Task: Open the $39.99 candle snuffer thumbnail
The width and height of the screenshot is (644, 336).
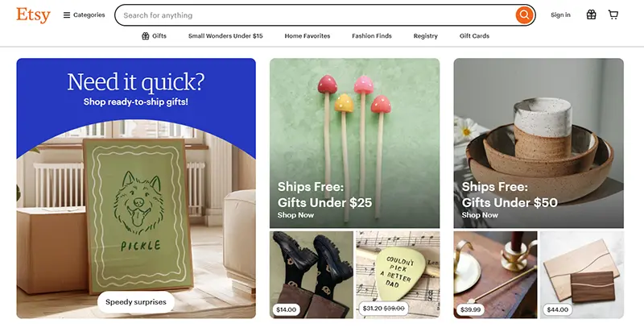Action: [495, 275]
